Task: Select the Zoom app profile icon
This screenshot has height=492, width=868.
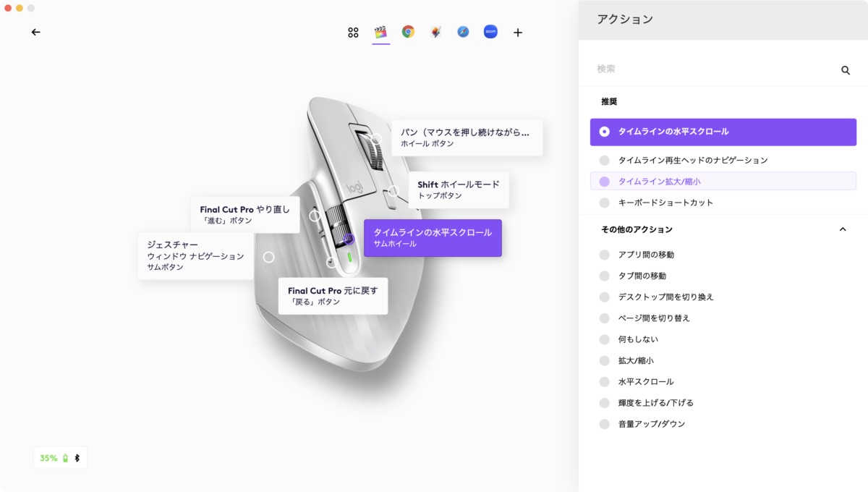Action: point(490,32)
